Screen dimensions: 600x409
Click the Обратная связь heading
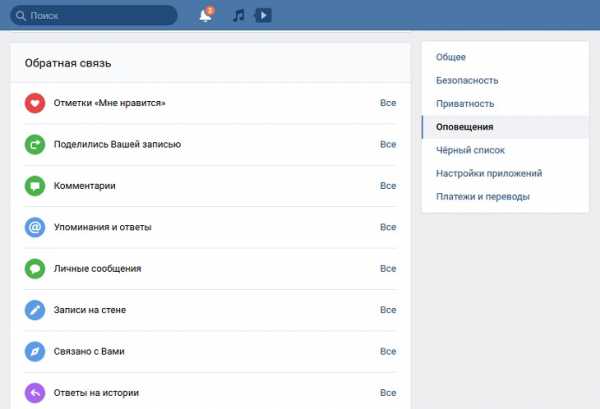coord(68,63)
